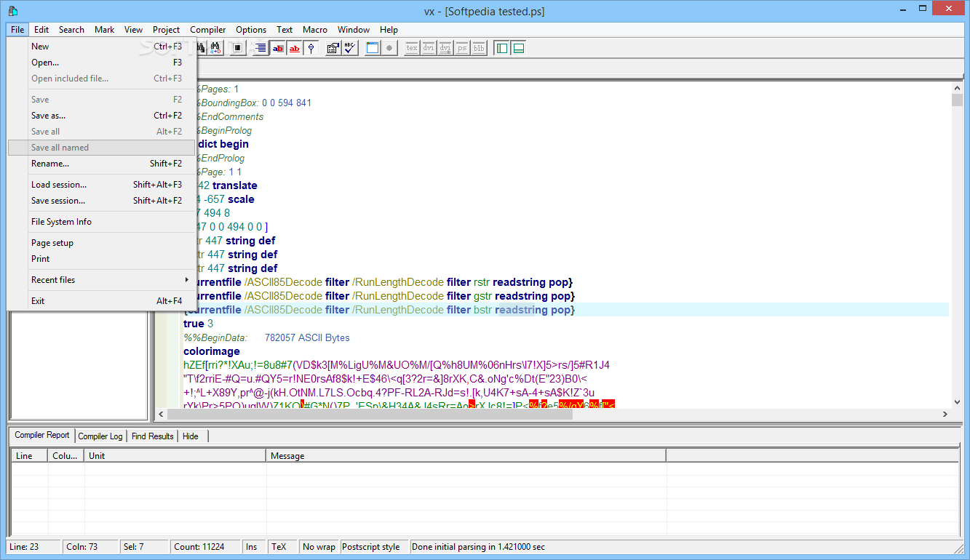The image size is (970, 560).
Task: Select New from the File menu
Action: pyautogui.click(x=102, y=47)
